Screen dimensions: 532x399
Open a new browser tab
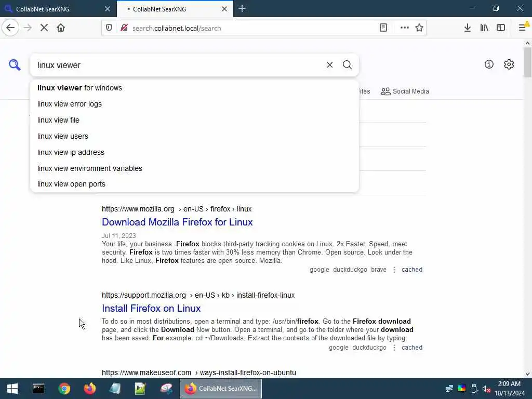242,8
